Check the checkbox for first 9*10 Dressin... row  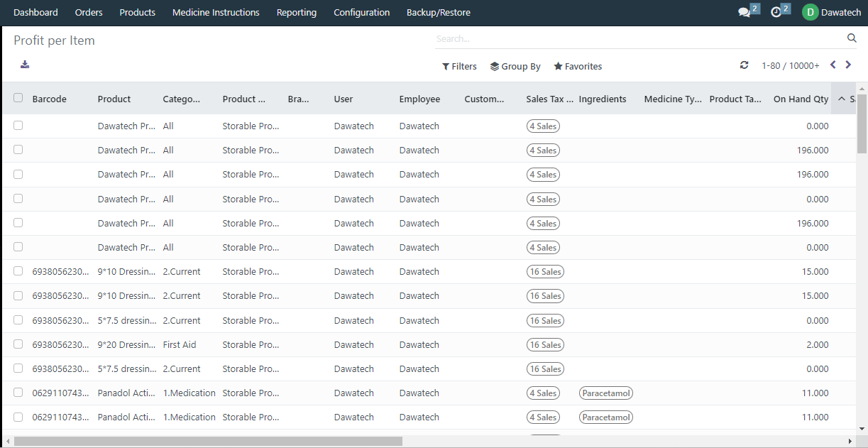18,271
